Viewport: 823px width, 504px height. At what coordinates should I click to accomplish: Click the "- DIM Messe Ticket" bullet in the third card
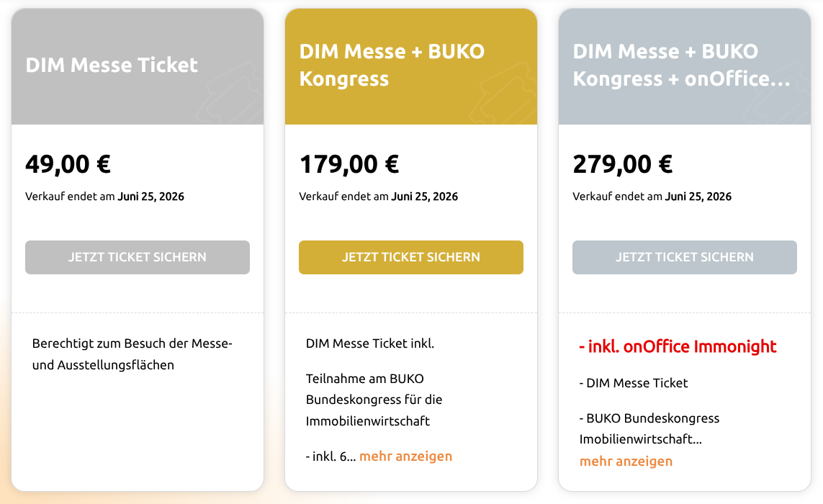click(x=634, y=383)
